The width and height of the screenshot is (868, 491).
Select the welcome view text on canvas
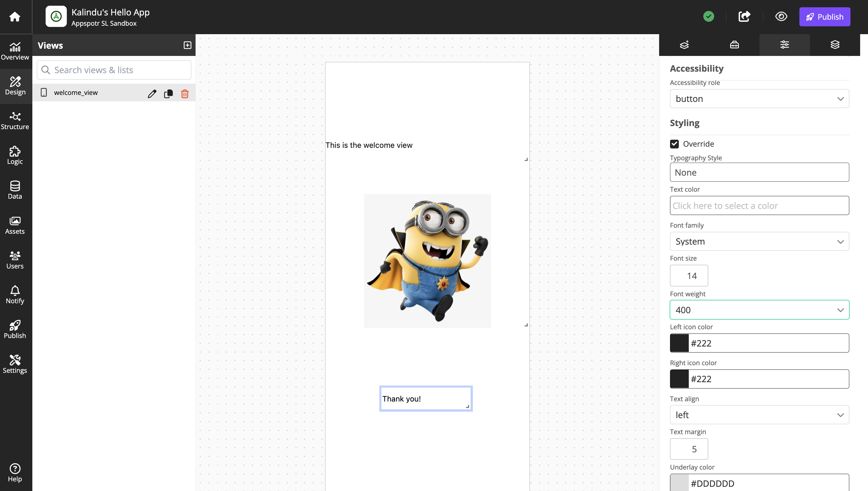pyautogui.click(x=369, y=145)
